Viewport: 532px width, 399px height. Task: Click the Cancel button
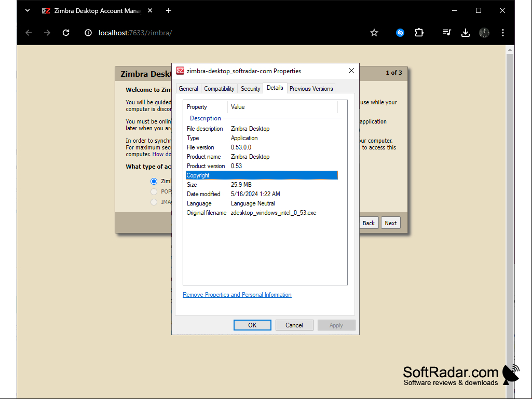click(x=294, y=325)
